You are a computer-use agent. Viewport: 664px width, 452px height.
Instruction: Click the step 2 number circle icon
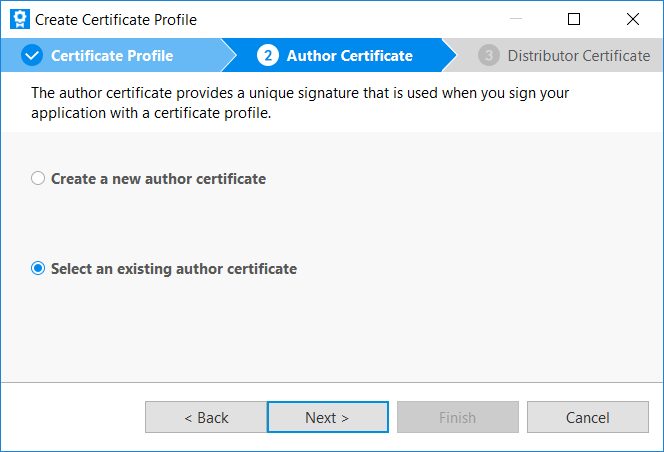pyautogui.click(x=267, y=56)
